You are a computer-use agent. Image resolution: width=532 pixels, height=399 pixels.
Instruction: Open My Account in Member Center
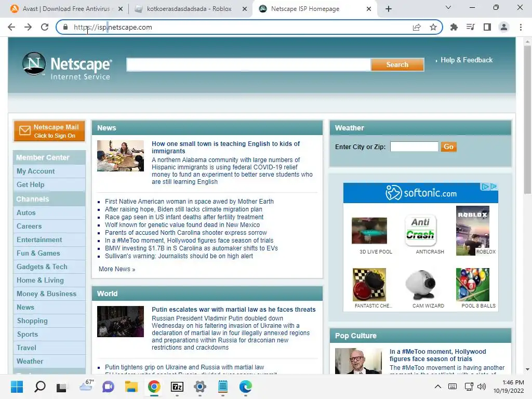[x=36, y=171]
